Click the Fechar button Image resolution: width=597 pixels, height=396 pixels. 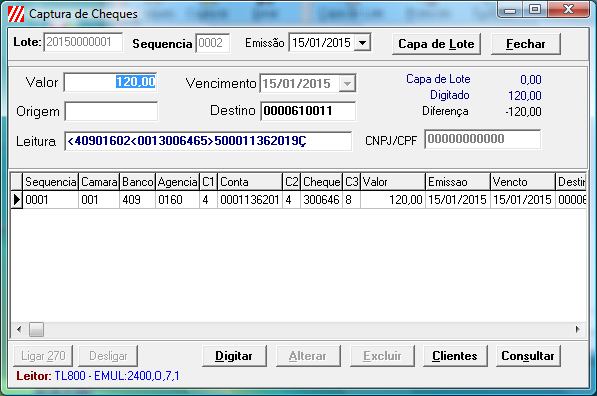click(526, 44)
